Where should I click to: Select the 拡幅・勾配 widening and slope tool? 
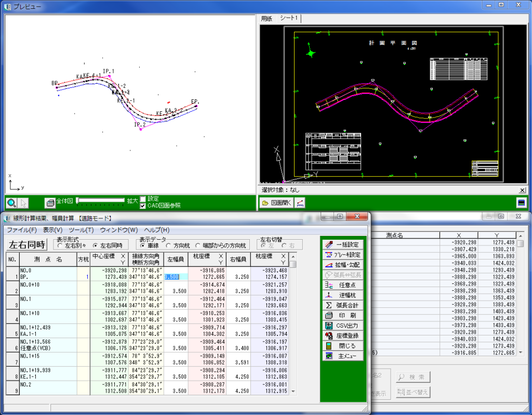click(343, 265)
